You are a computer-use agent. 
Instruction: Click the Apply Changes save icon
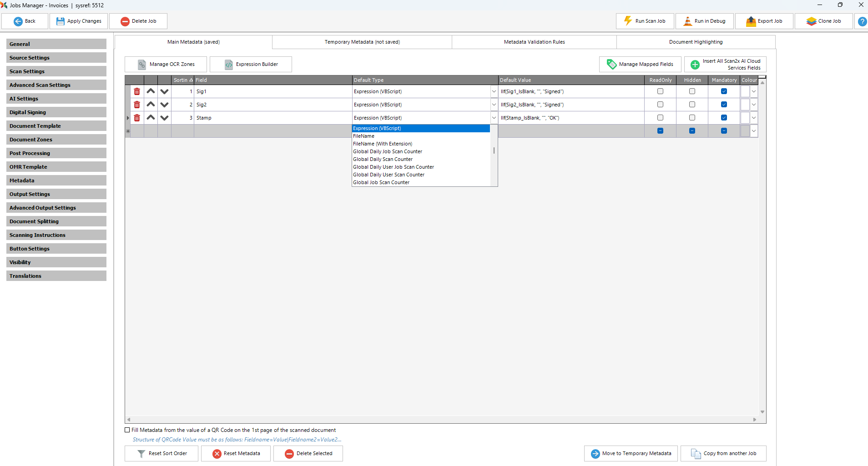(60, 21)
